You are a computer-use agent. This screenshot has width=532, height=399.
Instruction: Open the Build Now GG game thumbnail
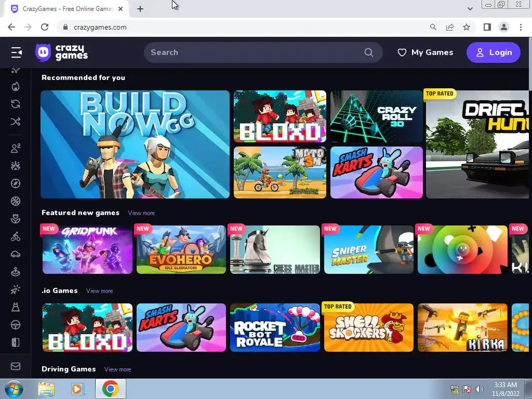[x=135, y=144]
